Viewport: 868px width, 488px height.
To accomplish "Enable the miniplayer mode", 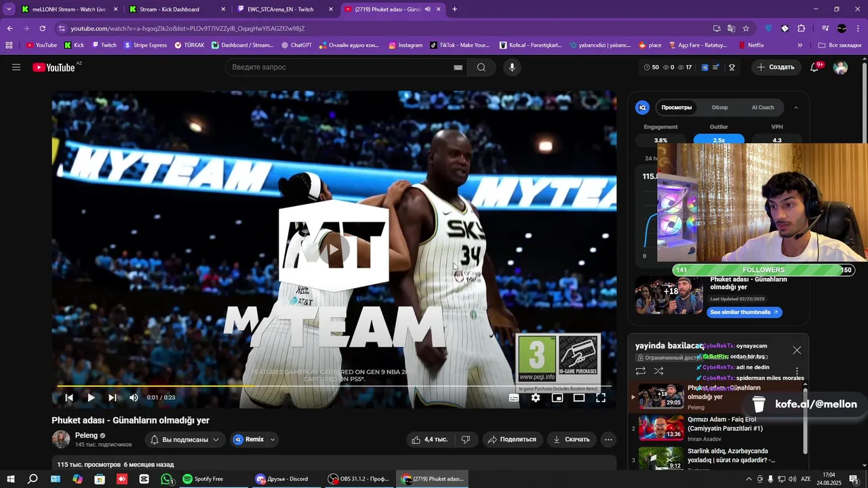I will point(557,398).
